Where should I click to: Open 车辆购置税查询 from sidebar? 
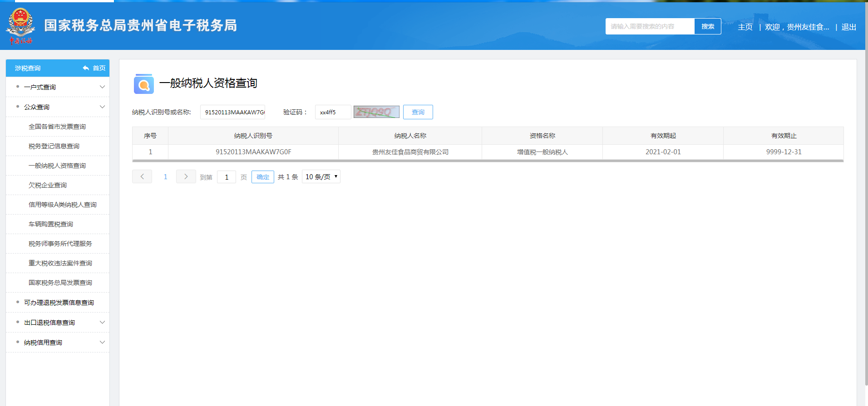click(51, 224)
